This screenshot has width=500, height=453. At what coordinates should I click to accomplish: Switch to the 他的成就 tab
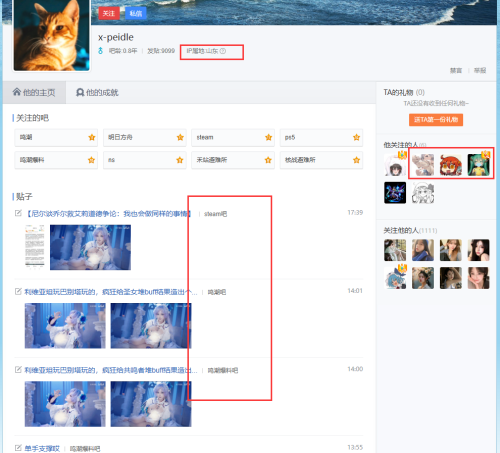tap(97, 92)
